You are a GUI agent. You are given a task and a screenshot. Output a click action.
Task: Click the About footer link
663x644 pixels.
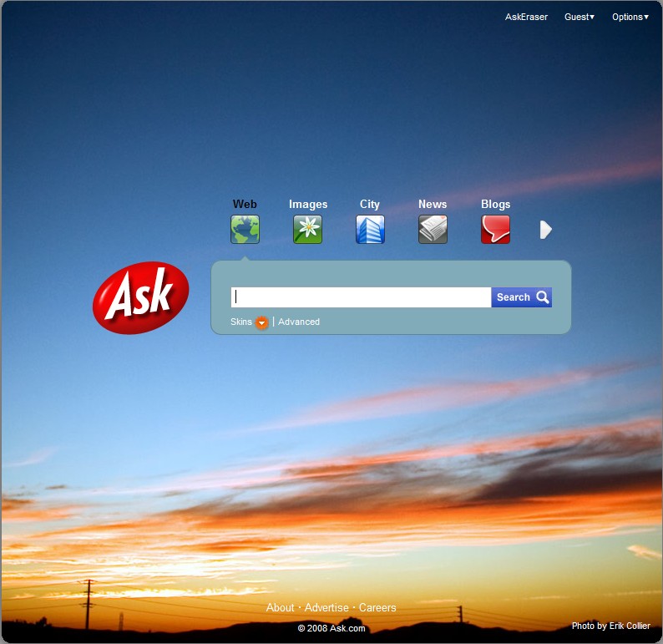click(x=280, y=608)
